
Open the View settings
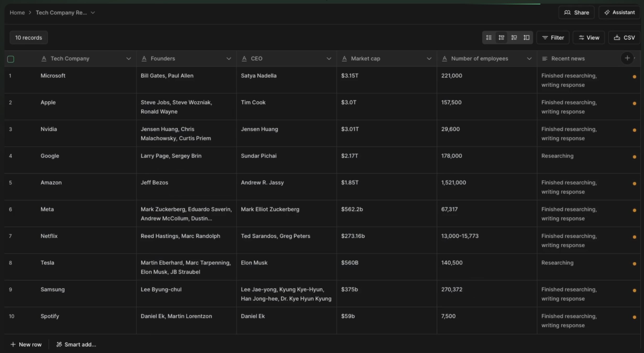click(589, 38)
